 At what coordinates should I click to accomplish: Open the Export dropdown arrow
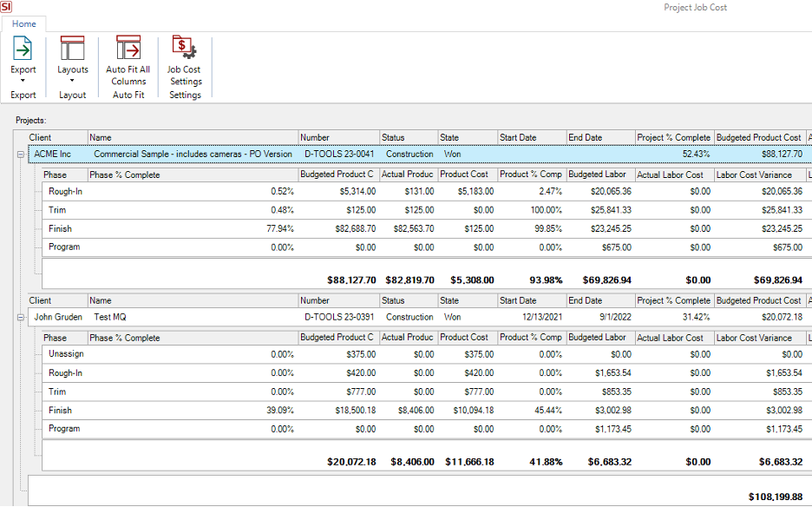(x=23, y=81)
